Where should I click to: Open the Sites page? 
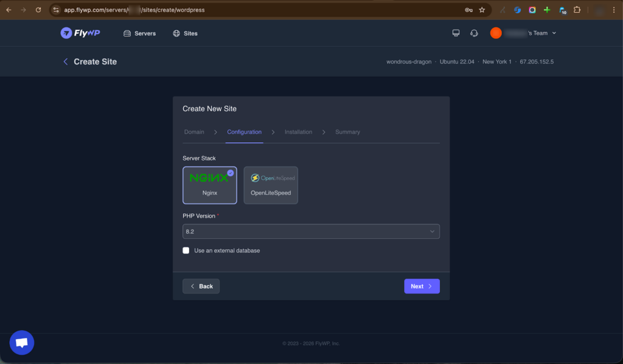click(x=185, y=33)
